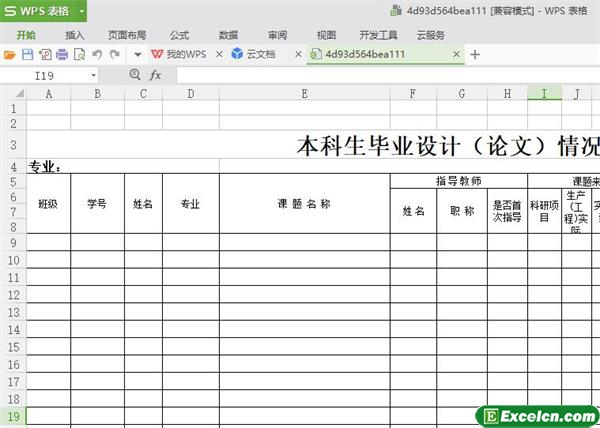This screenshot has width=600, height=428.
Task: Expand the quick access toolbar dropdown arrow
Action: (136, 54)
